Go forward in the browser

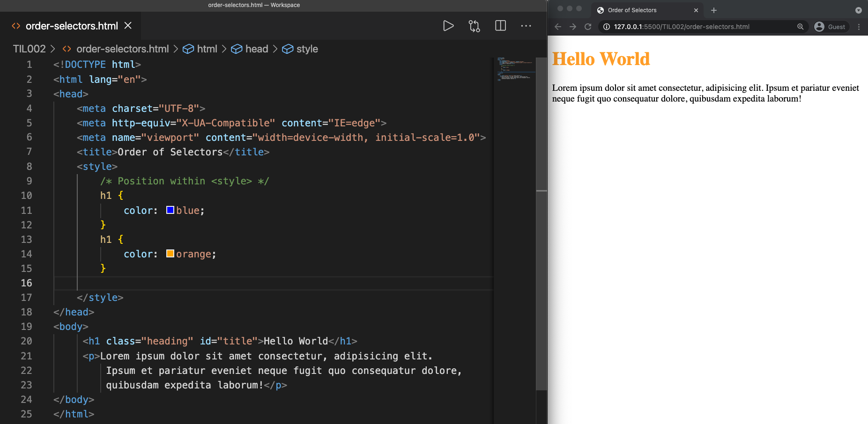point(573,27)
